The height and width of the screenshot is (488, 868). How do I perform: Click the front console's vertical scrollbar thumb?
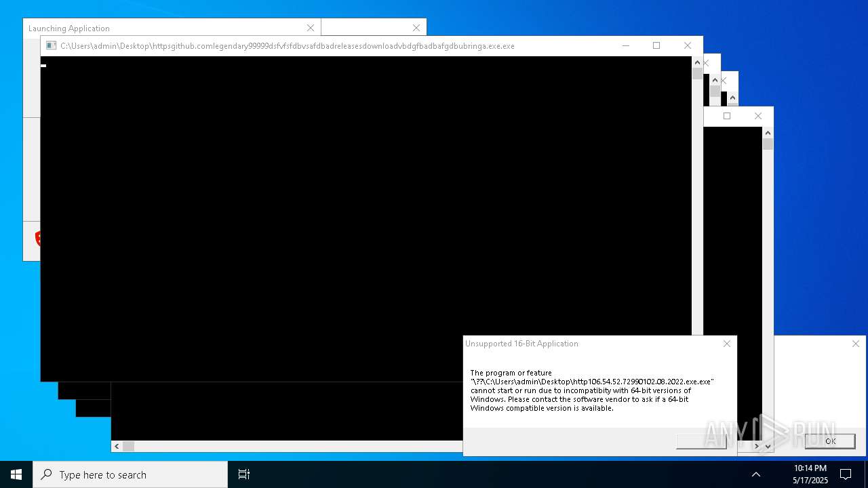[697, 74]
